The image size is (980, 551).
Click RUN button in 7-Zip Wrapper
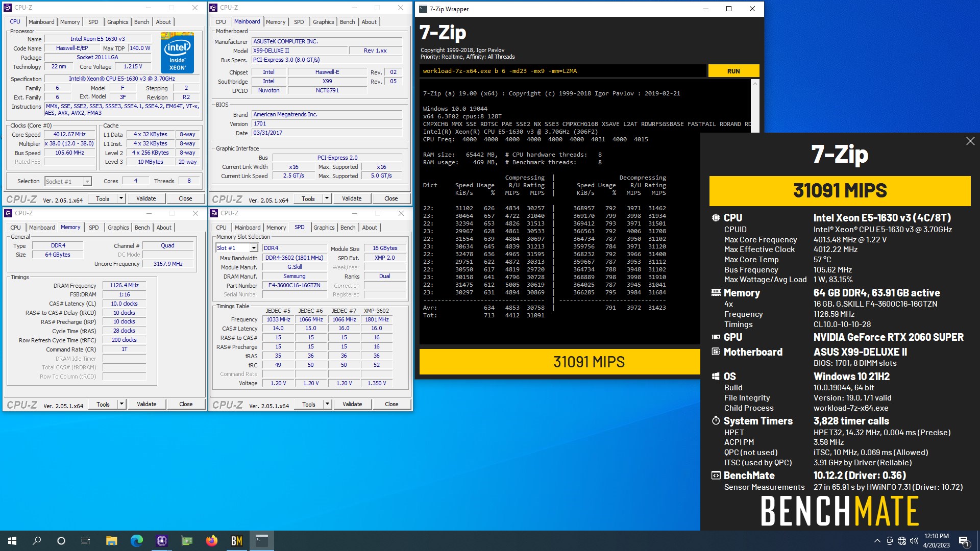tap(733, 71)
